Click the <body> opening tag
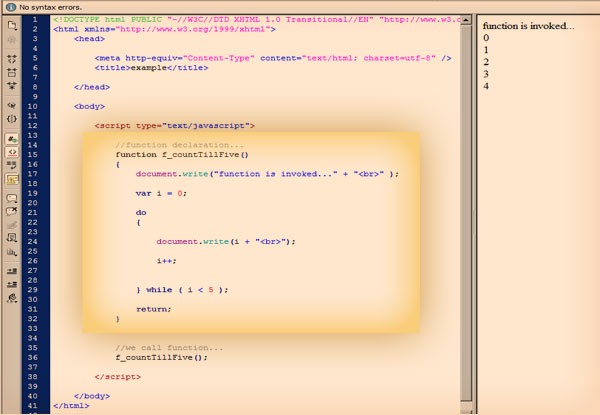The width and height of the screenshot is (600, 415). click(x=89, y=106)
